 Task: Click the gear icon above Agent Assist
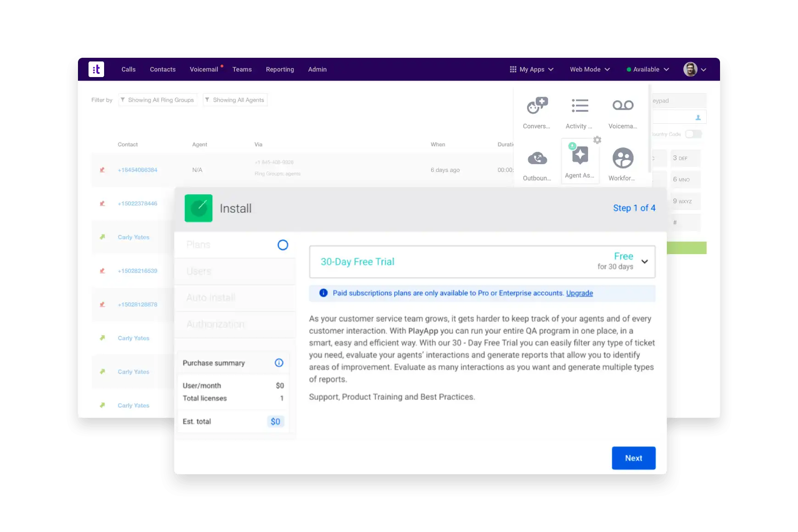pyautogui.click(x=597, y=140)
